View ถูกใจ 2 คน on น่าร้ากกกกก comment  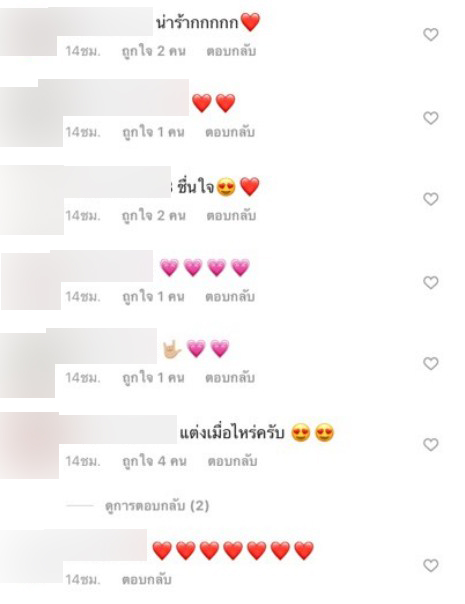[x=154, y=51]
